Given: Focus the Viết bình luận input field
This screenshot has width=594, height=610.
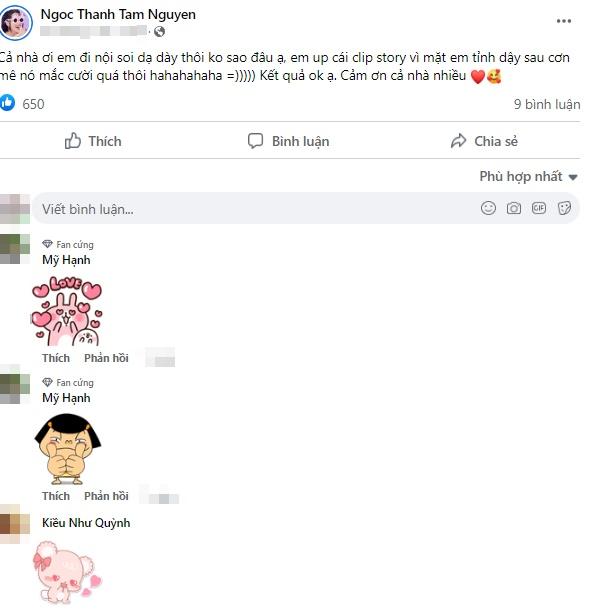Looking at the screenshot, I should pos(306,209).
